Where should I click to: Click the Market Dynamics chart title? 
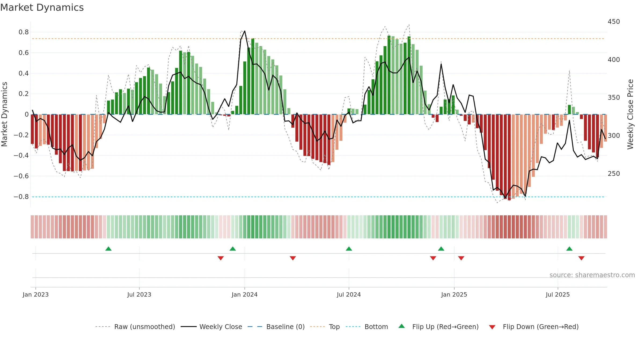tap(42, 8)
